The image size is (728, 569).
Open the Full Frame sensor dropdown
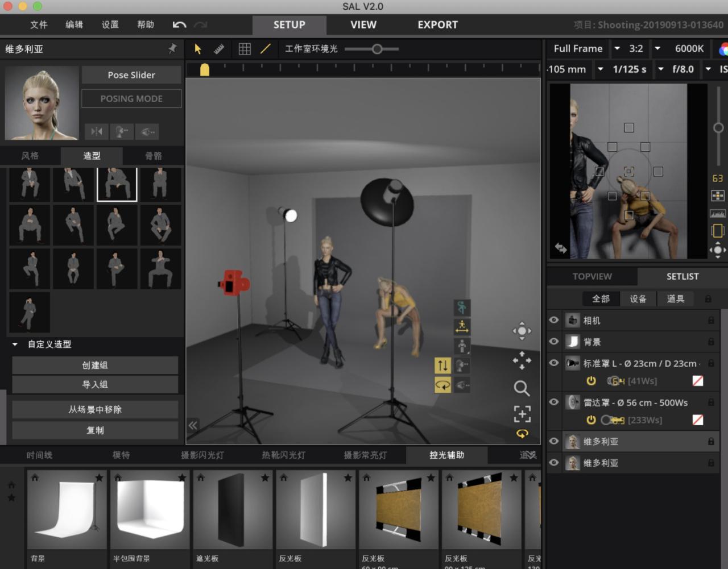pyautogui.click(x=617, y=49)
